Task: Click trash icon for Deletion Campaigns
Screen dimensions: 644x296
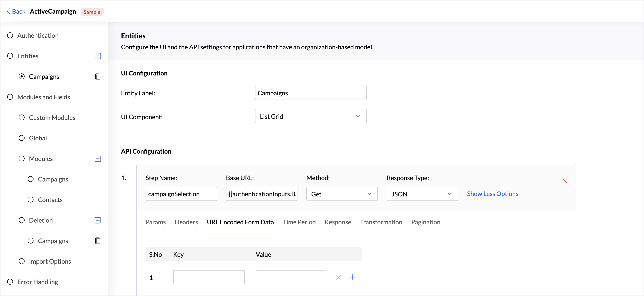Action: coord(98,241)
